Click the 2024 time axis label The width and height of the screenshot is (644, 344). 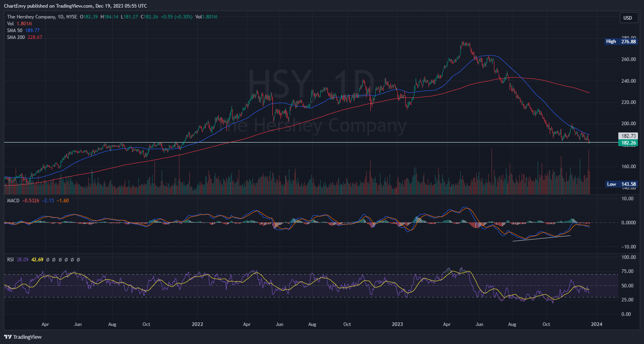(597, 324)
